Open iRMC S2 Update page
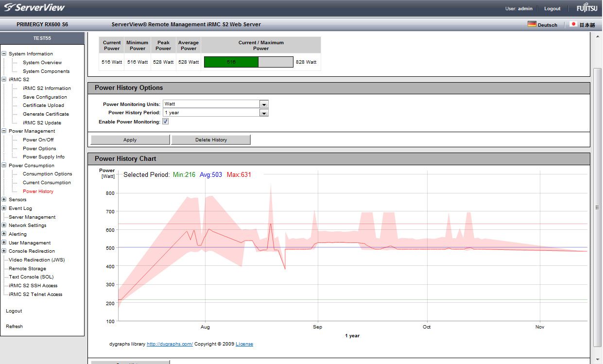This screenshot has width=603, height=364. pos(42,123)
